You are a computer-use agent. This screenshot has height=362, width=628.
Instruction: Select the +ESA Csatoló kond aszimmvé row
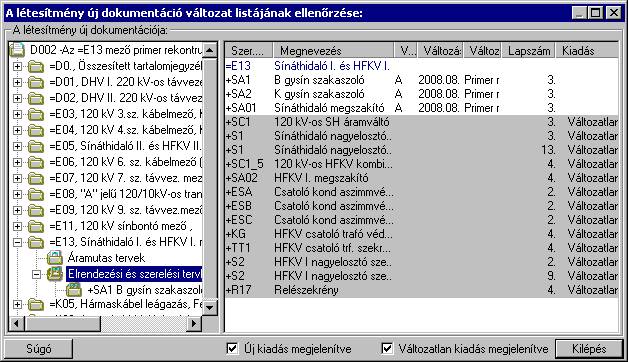point(421,192)
